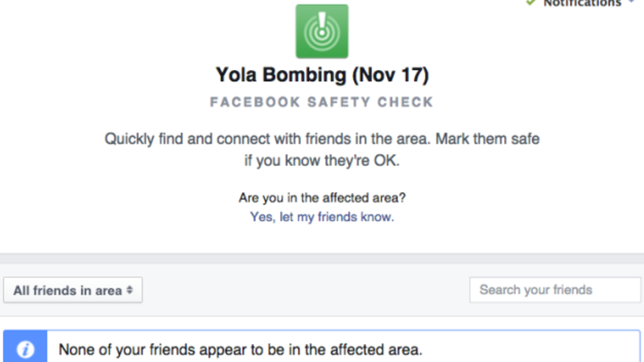Click the Notifications label text
Image resolution: width=644 pixels, height=362 pixels.
click(581, 4)
